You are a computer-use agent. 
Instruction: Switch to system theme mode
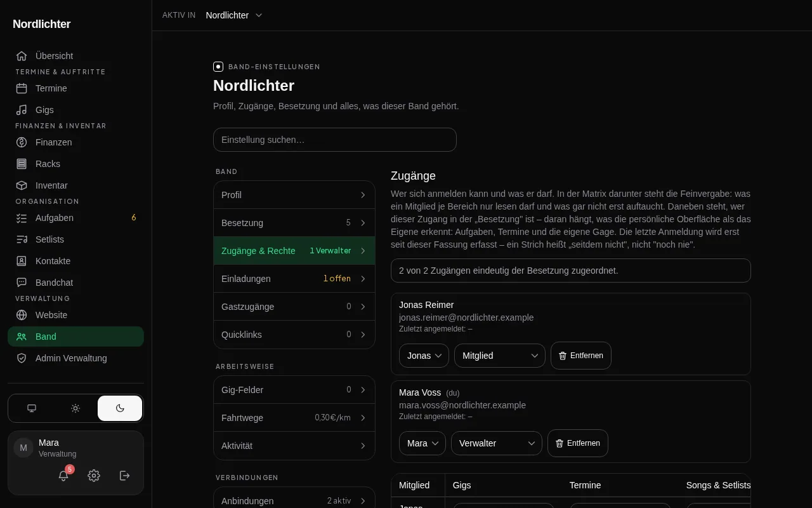(32, 408)
